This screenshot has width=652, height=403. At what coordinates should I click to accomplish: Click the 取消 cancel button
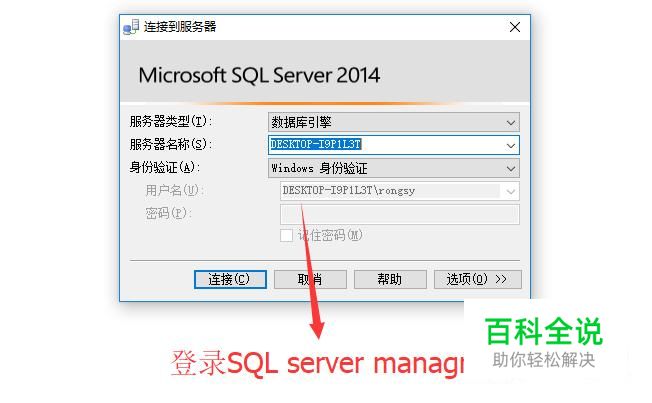pos(310,279)
